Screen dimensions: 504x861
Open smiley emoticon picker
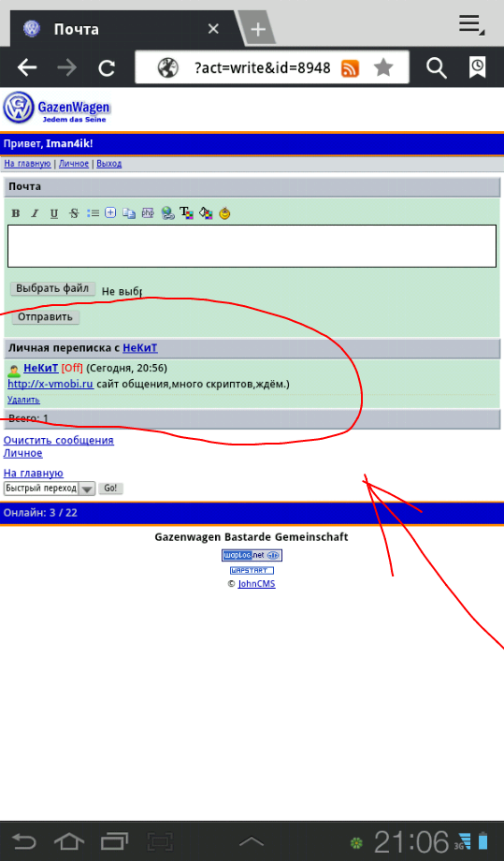coord(224,213)
